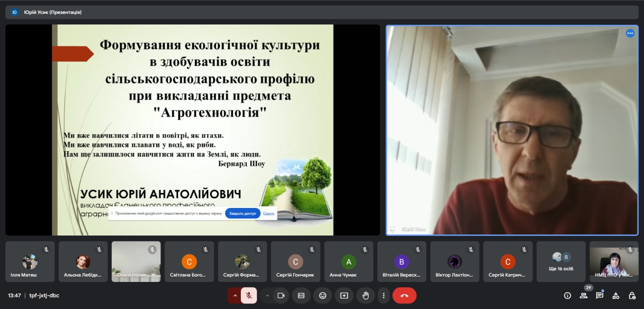644x309 pixels.
Task: Raise your hand in the meeting
Action: [365, 296]
